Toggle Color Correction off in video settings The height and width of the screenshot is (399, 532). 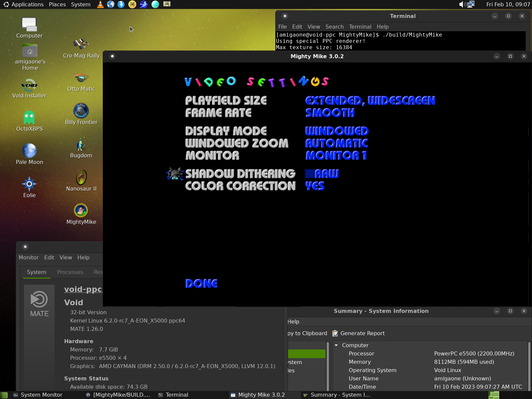(x=315, y=186)
